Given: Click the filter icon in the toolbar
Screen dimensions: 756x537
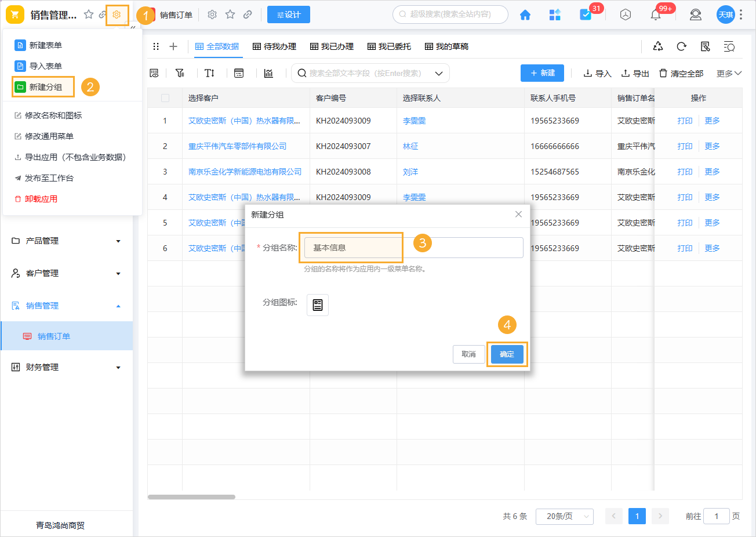Looking at the screenshot, I should click(x=180, y=73).
